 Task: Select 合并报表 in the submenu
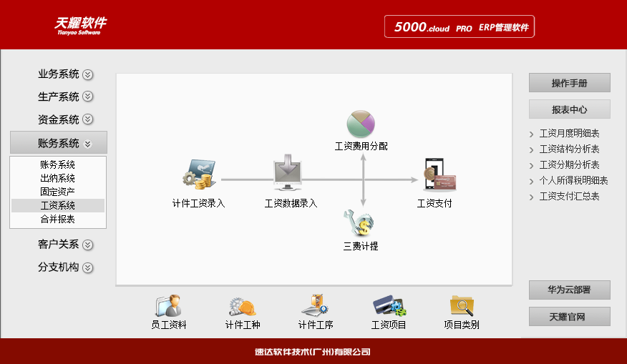click(58, 219)
